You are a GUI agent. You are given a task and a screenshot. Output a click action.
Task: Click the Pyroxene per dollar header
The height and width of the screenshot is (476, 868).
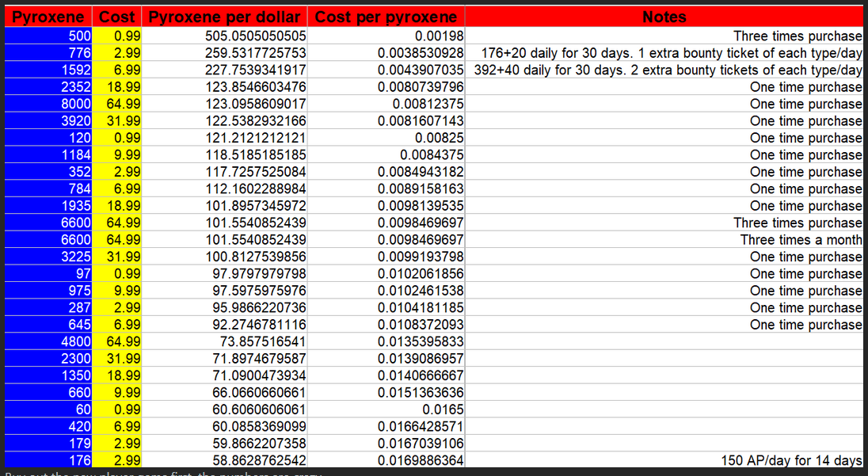coord(225,17)
